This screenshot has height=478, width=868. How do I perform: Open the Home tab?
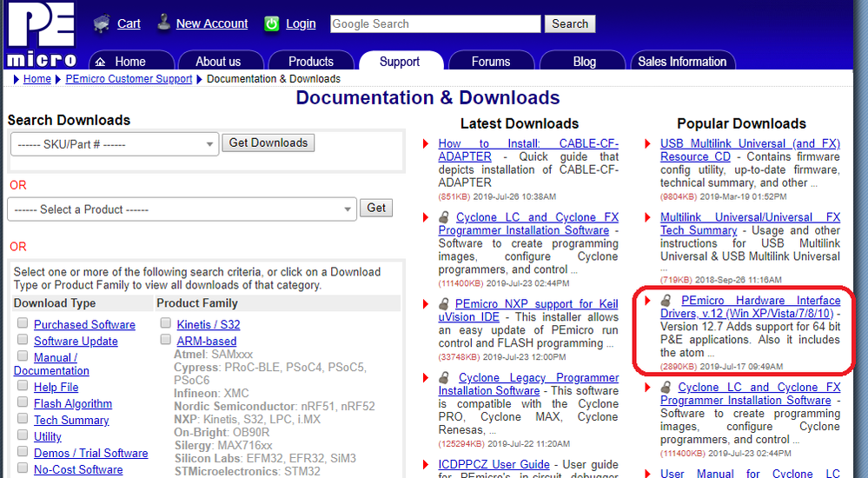click(x=130, y=62)
